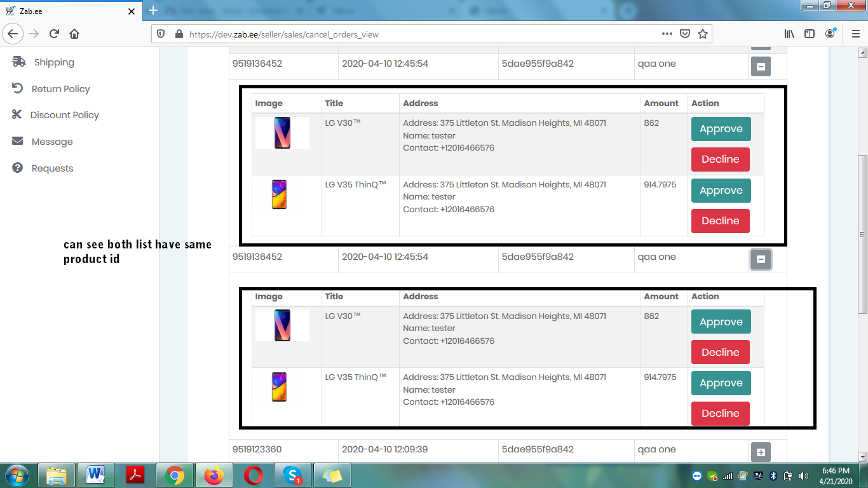View site info via padlock icon
The width and height of the screenshot is (868, 488).
179,34
